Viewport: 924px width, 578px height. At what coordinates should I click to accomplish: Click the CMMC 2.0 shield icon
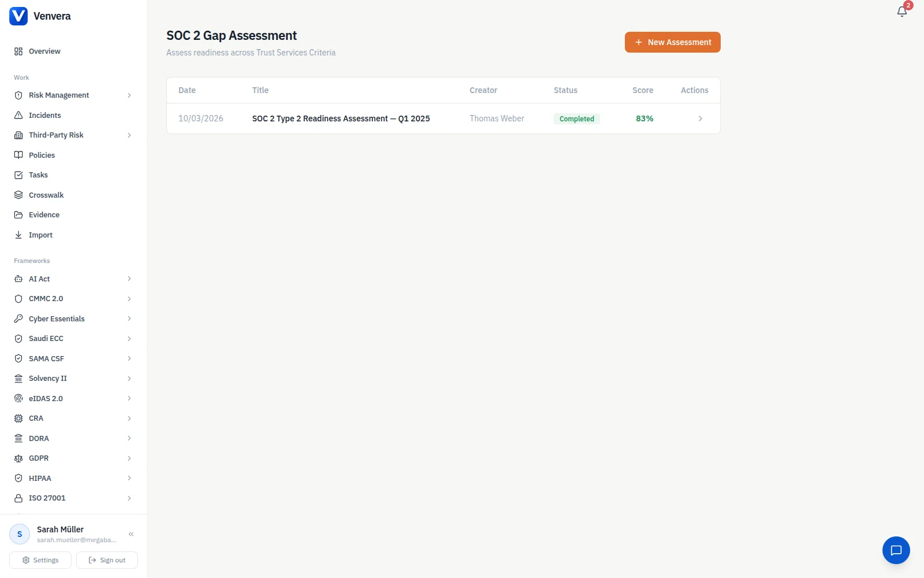tap(18, 299)
